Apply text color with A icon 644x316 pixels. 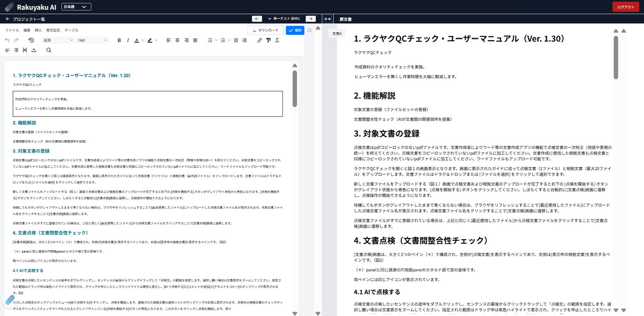click(136, 40)
